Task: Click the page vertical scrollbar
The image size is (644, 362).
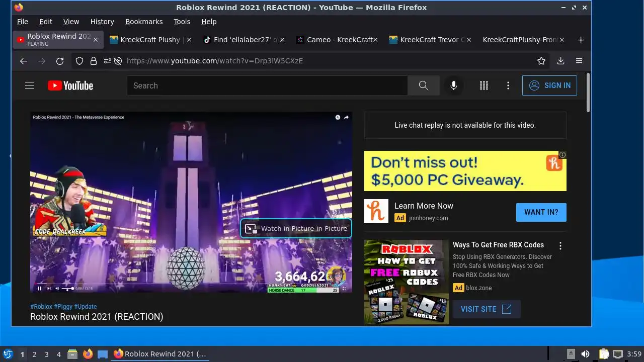Action: (588, 93)
